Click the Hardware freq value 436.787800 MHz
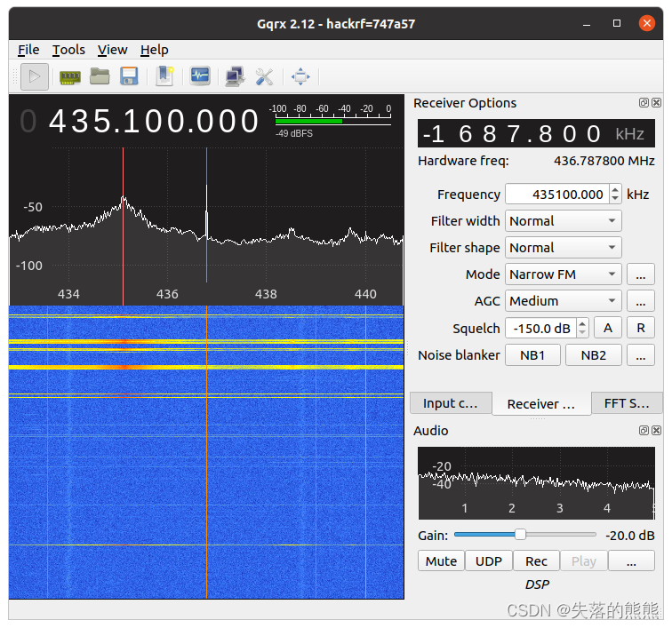The height and width of the screenshot is (628, 672). [x=604, y=161]
